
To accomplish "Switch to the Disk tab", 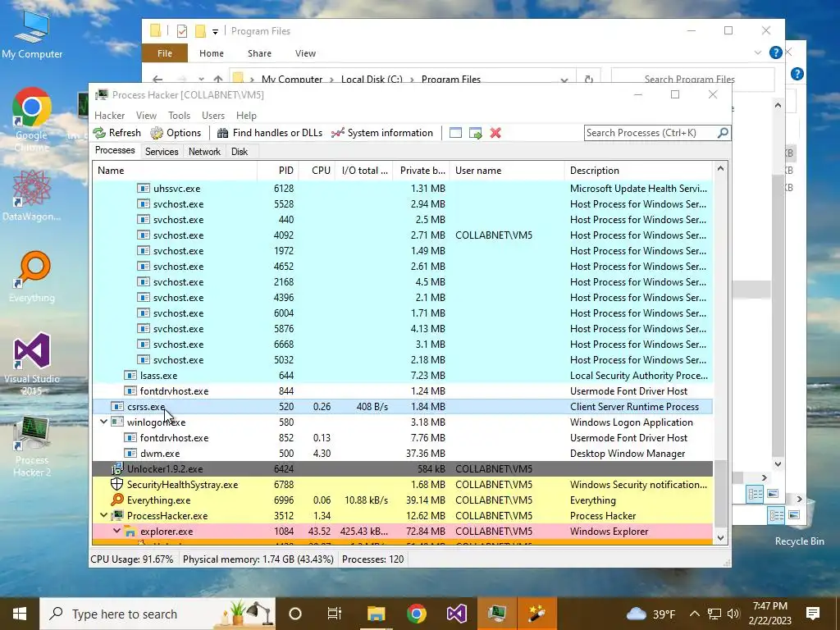I will click(x=240, y=152).
